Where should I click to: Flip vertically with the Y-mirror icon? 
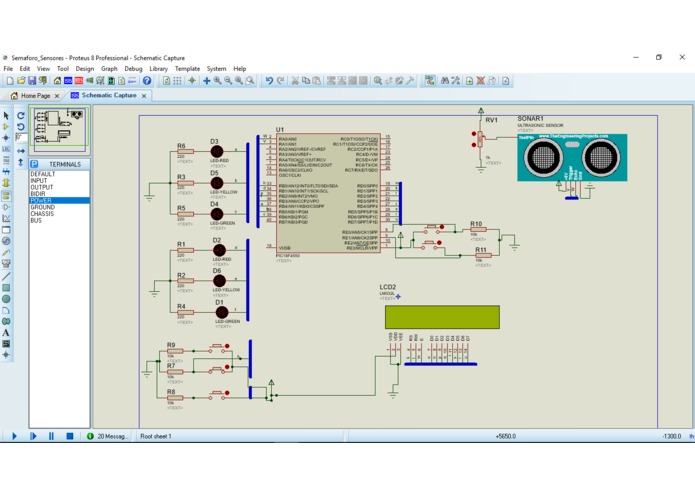pos(21,163)
